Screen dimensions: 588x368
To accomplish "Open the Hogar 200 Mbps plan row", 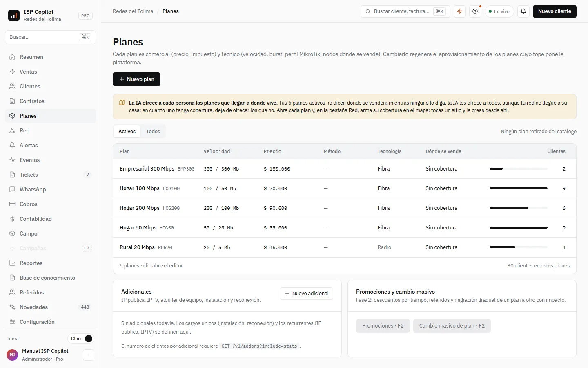I will (x=345, y=208).
